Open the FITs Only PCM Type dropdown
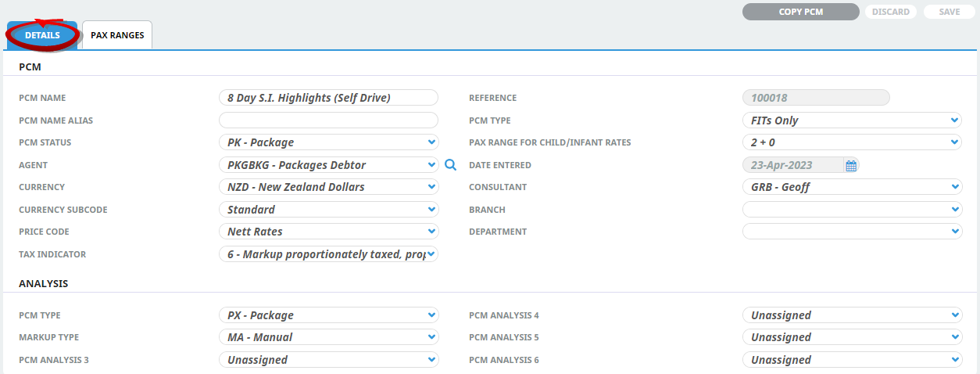 pyautogui.click(x=851, y=120)
